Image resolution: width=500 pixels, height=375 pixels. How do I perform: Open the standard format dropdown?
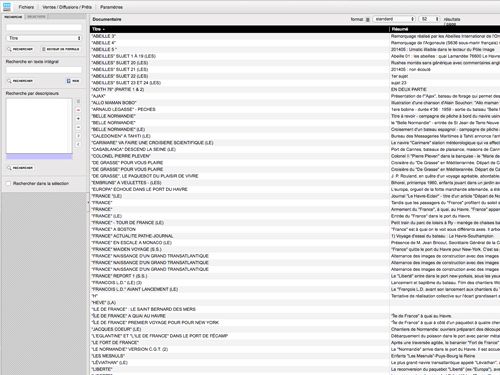(x=394, y=19)
